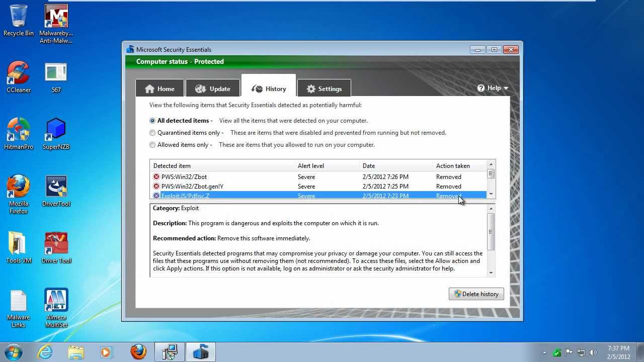
Task: Launch Malwarebytes Anti-Malware desktop shortcut
Action: pos(56,24)
